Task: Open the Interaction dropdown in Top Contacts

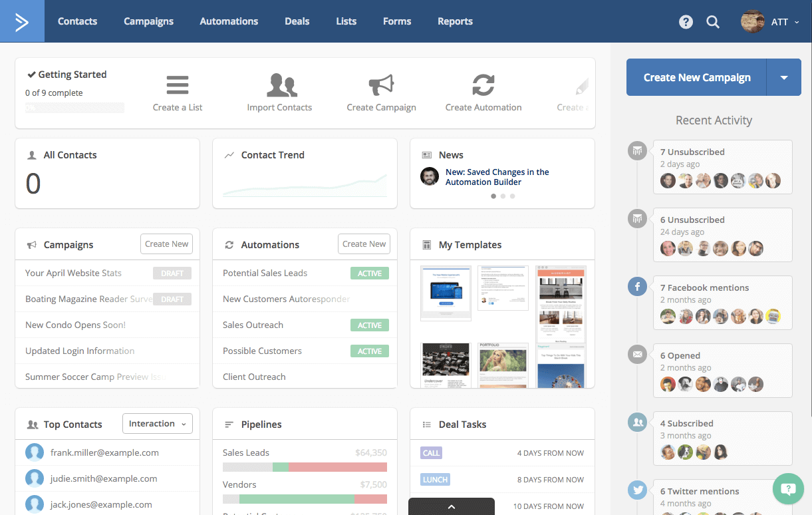Action: pos(157,423)
